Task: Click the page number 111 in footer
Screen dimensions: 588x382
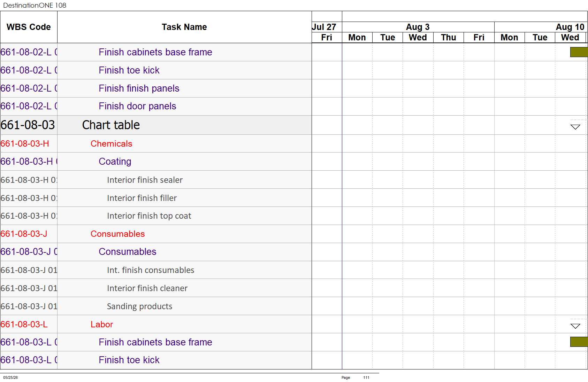Action: (x=366, y=377)
